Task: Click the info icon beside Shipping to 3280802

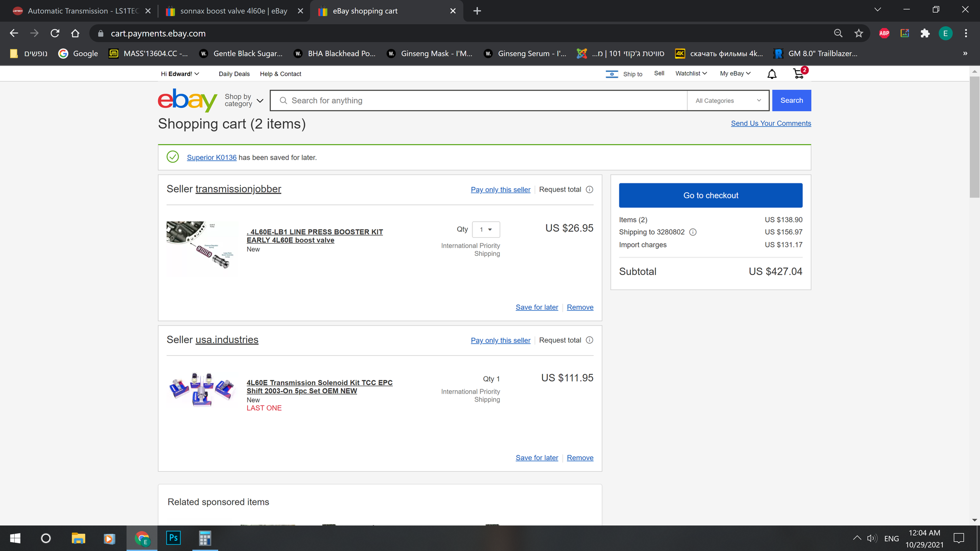Action: coord(693,232)
